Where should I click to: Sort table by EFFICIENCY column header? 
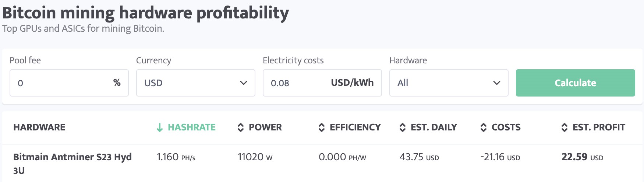355,127
